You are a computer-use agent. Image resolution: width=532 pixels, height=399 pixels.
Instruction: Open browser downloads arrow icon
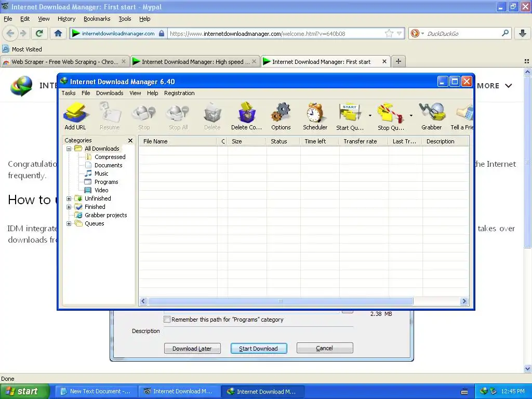click(x=523, y=33)
